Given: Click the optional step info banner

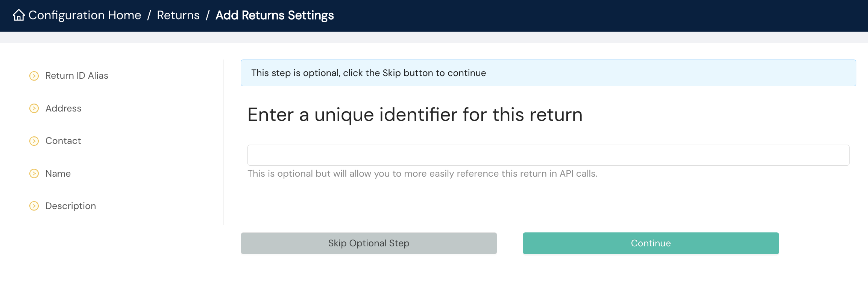Looking at the screenshot, I should click(548, 73).
